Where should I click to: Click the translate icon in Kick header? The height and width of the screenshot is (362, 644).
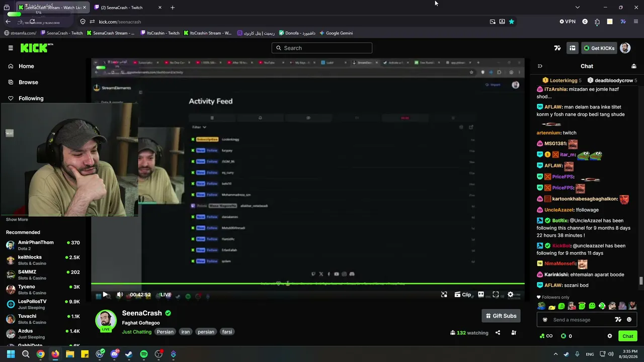pyautogui.click(x=557, y=48)
